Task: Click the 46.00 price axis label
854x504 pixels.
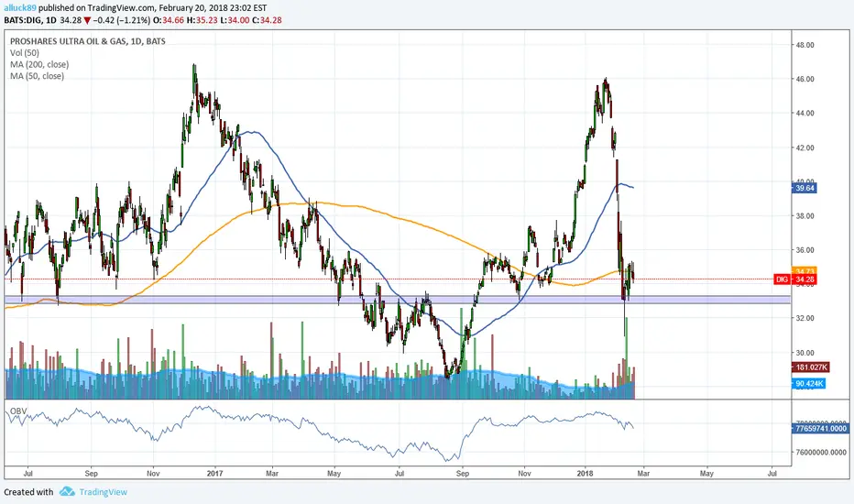Action: [x=805, y=79]
